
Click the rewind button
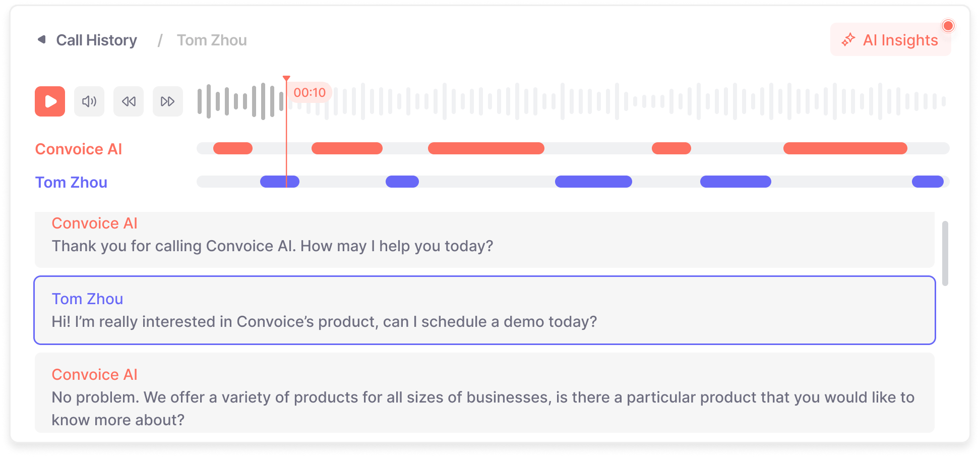point(129,101)
